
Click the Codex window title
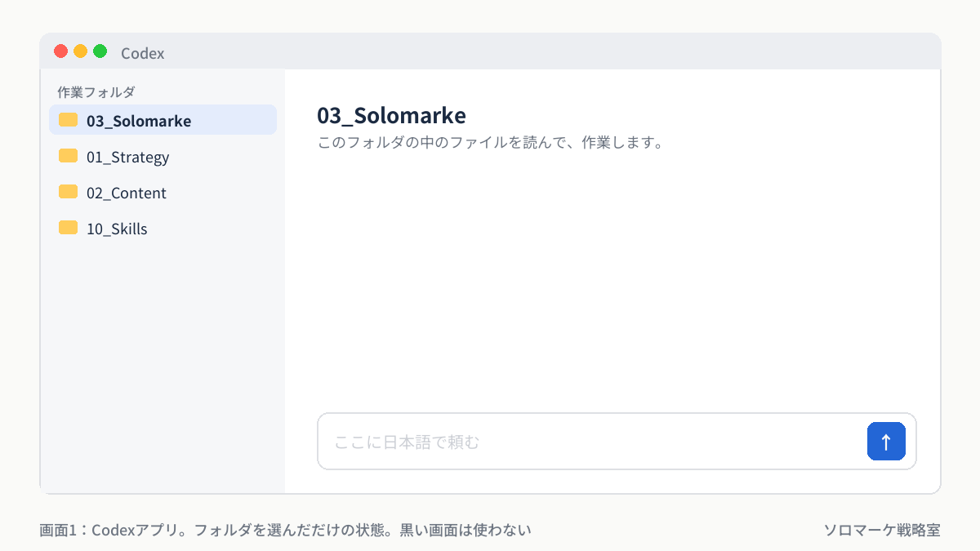click(x=143, y=53)
